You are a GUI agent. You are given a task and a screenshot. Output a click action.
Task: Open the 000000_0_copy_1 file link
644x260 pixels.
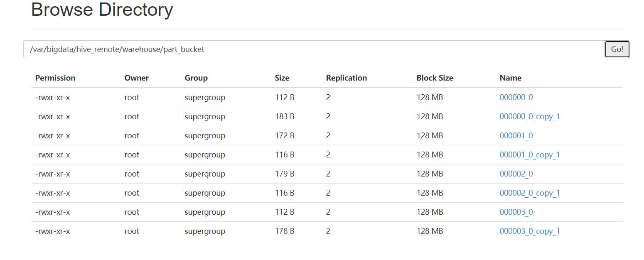(x=530, y=117)
